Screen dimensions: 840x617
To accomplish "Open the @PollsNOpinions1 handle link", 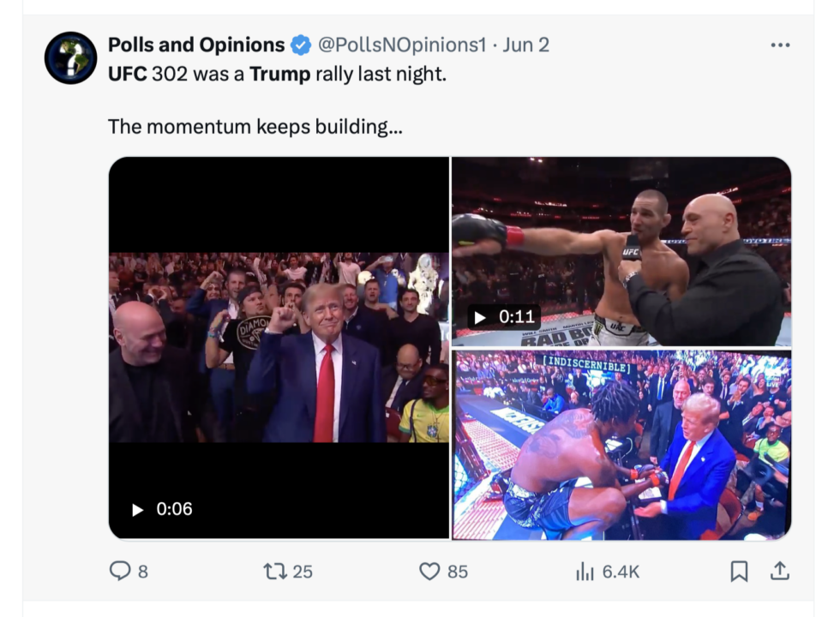I will (x=402, y=45).
